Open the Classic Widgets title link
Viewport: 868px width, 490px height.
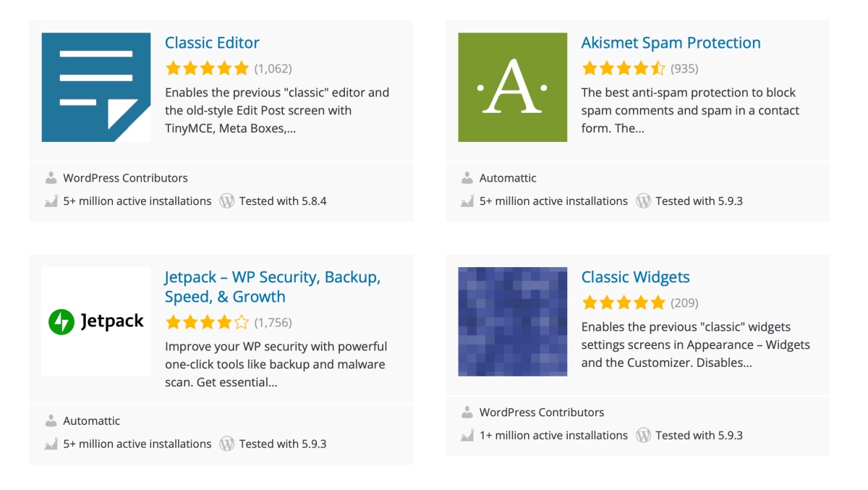point(636,277)
